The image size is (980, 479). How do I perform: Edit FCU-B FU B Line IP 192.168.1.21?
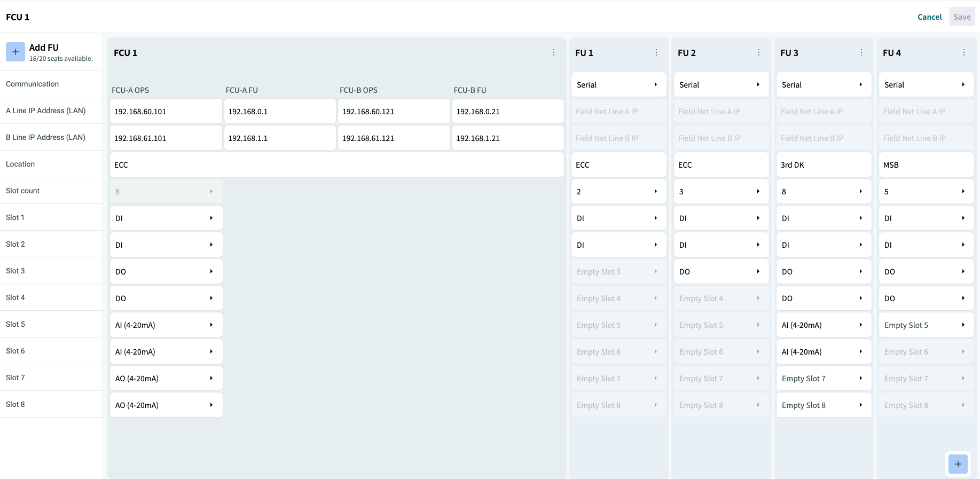pyautogui.click(x=508, y=138)
